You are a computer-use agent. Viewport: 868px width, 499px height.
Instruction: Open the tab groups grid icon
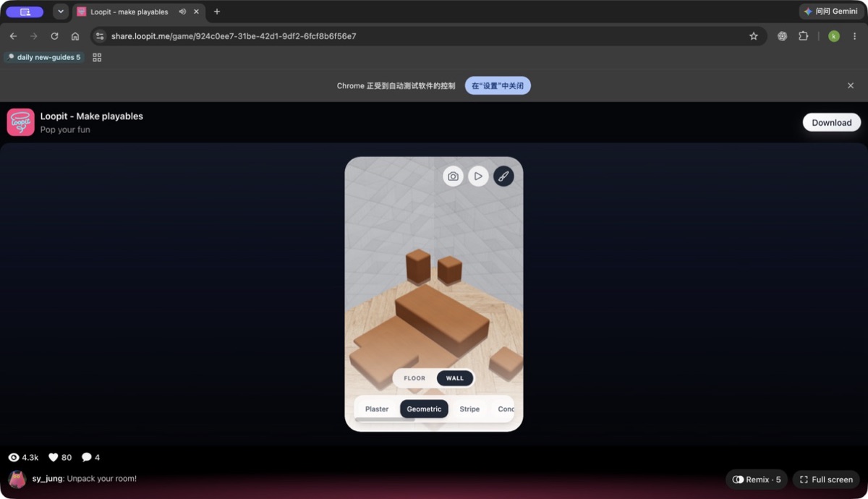point(97,58)
